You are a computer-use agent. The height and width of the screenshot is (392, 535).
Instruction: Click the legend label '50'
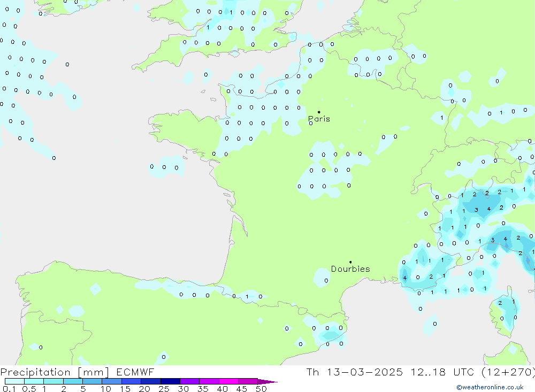coord(261,389)
